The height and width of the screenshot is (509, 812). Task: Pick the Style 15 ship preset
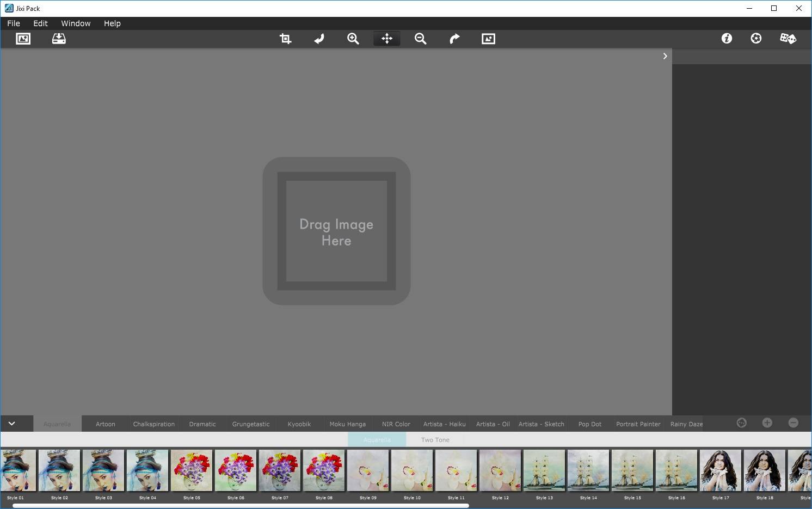pyautogui.click(x=632, y=470)
